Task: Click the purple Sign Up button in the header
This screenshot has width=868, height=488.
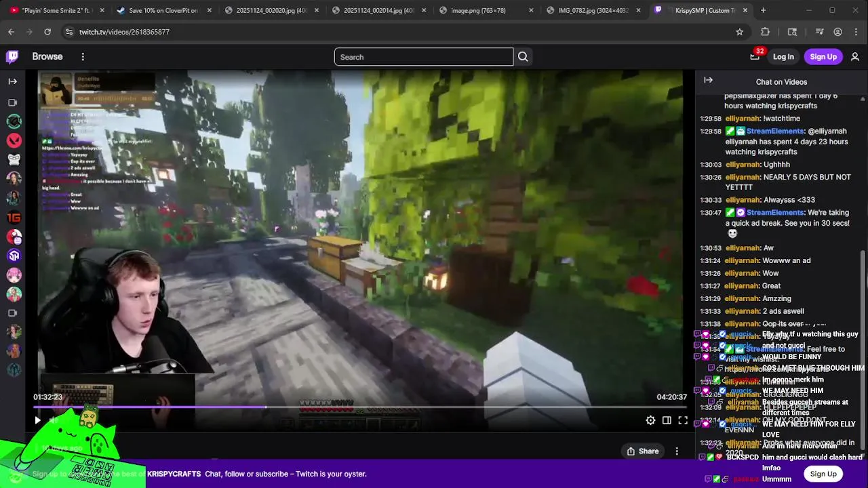Action: 823,57
